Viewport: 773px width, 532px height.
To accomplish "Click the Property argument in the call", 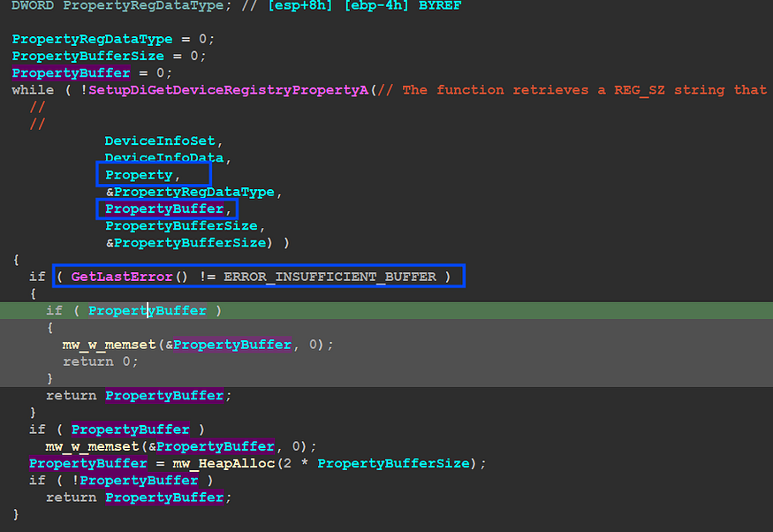I will [139, 175].
